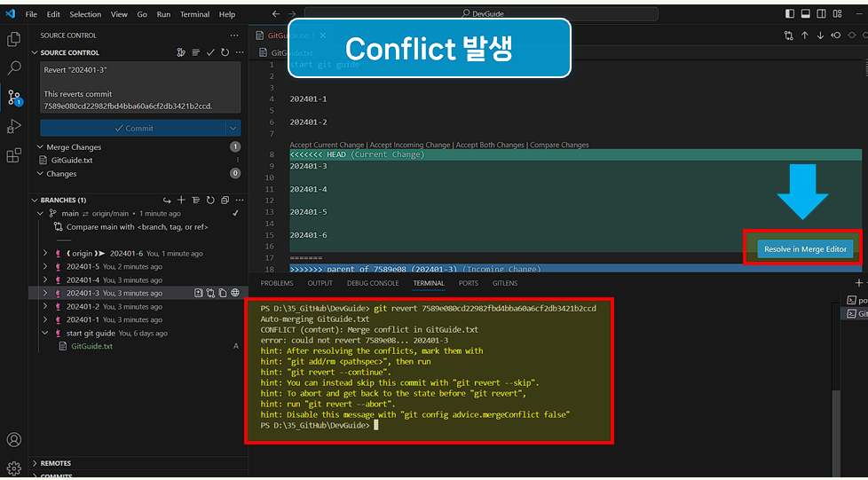
Task: Toggle bottom panel visibility
Action: 806,14
